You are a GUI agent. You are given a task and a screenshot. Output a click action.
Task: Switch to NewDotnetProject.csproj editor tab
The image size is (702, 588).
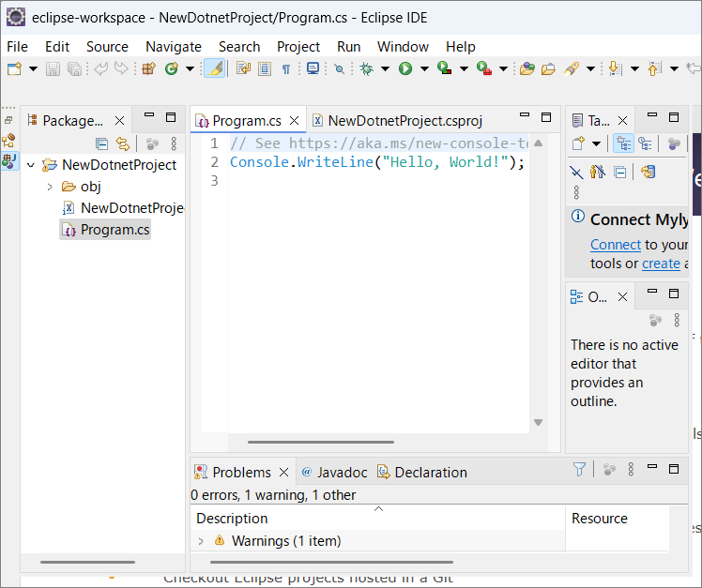click(397, 120)
